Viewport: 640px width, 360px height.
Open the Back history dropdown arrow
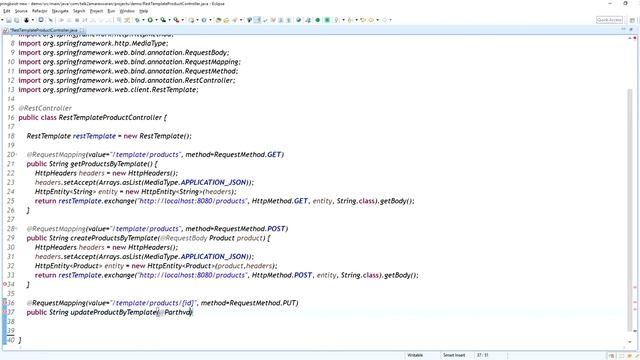tap(378, 20)
